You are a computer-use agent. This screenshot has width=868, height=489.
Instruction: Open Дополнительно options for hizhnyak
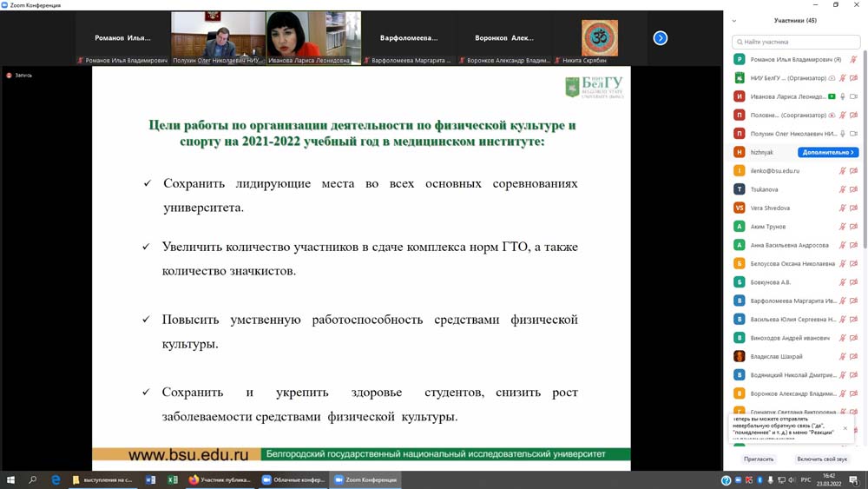pyautogui.click(x=828, y=152)
